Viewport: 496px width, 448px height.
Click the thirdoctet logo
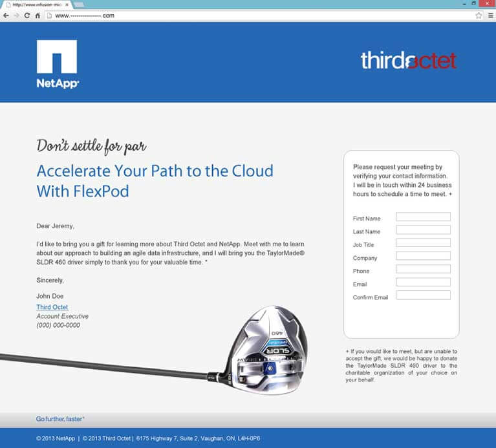pos(409,60)
